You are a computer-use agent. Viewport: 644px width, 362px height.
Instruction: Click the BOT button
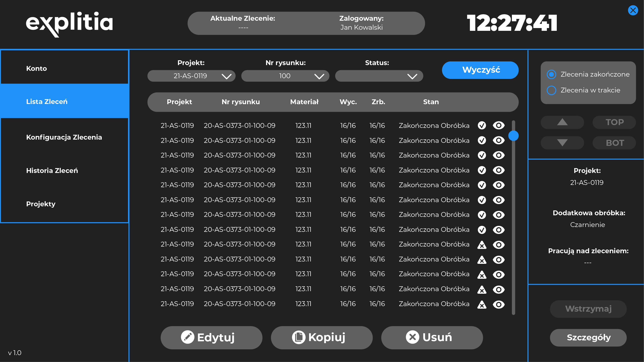(x=614, y=143)
